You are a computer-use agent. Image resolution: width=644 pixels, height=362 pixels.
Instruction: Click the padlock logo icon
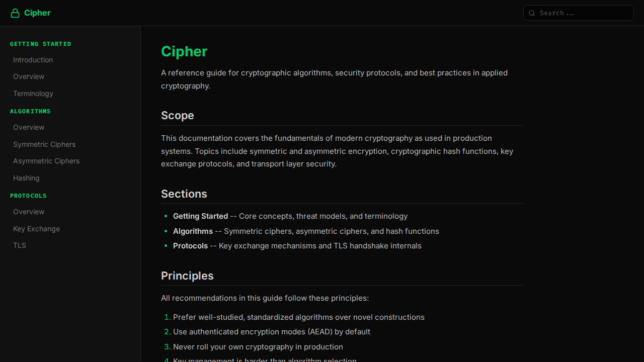[x=15, y=13]
